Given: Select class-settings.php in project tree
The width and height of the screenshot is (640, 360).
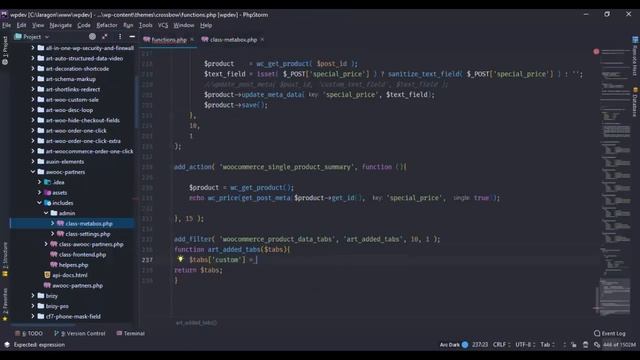Looking at the screenshot, I should pos(88,234).
